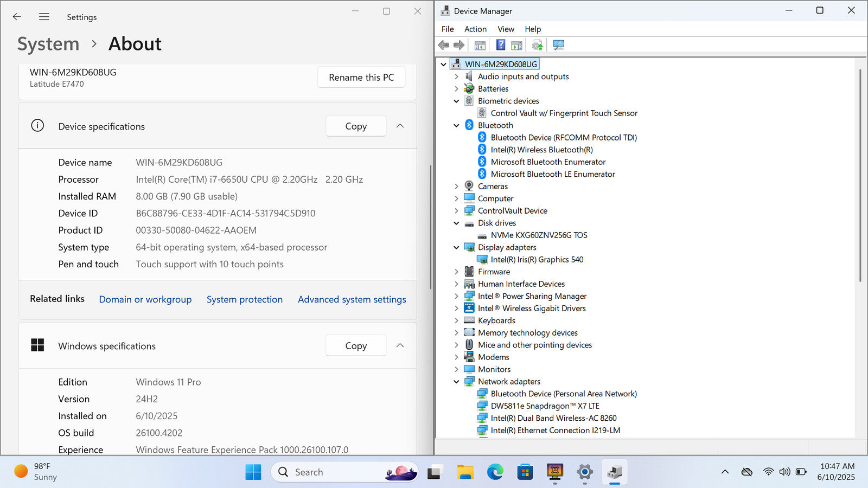Open Microsoft Edge from the taskbar
This screenshot has height=488, width=868.
[495, 472]
